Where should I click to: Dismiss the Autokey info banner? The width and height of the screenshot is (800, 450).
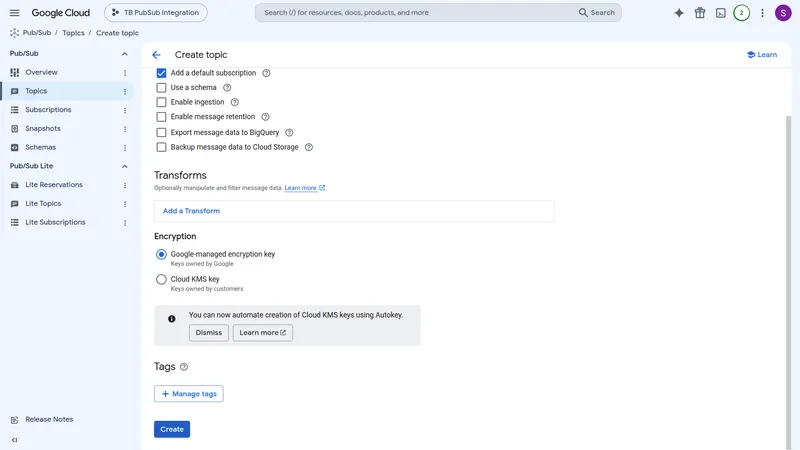pyautogui.click(x=209, y=333)
